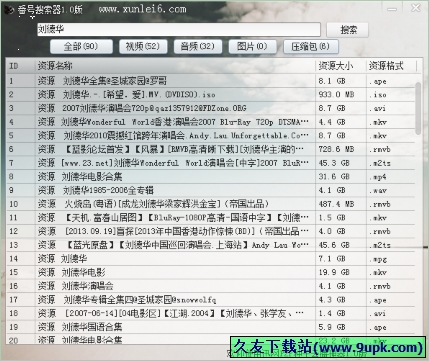This screenshot has height=361, width=429.
Task: Select the 全部(90) filter tab
Action: [x=81, y=46]
